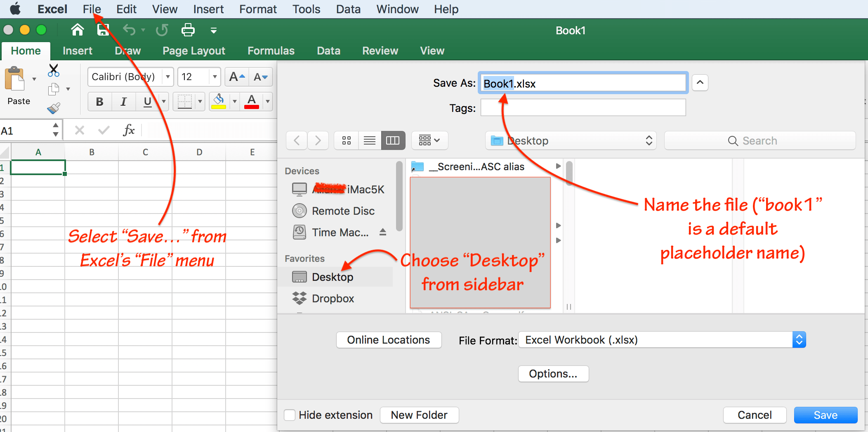This screenshot has height=432, width=868.
Task: Click the Save floppy disk icon
Action: pos(103,30)
